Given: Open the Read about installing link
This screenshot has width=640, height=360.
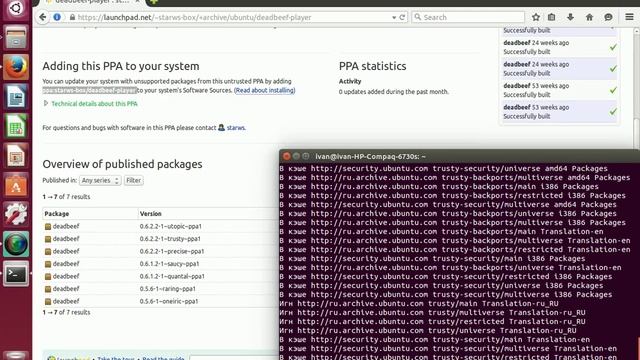Looking at the screenshot, I should point(265,90).
